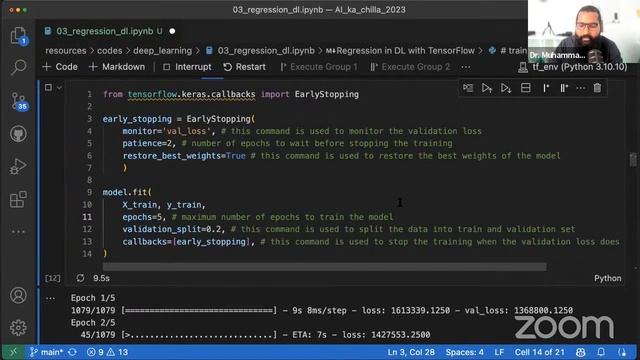Viewport: 640px width, 360px height.
Task: Click validation_split=0.2 on line 12
Action: pos(173,229)
